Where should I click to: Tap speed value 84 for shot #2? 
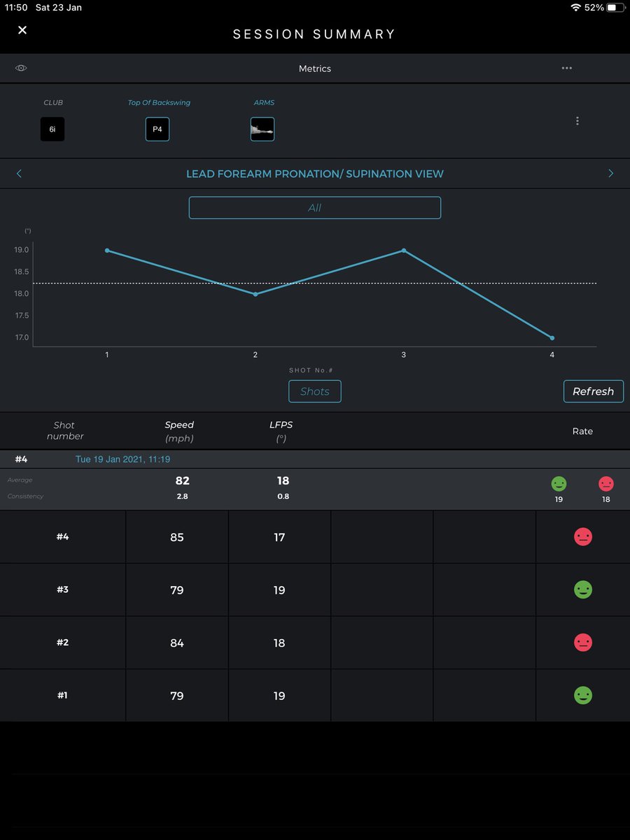pos(177,643)
